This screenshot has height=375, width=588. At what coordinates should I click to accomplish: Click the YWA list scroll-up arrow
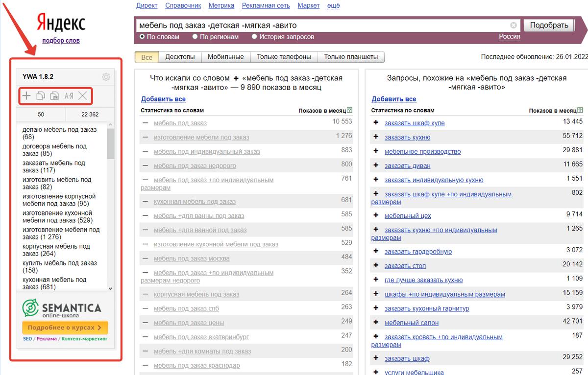[110, 125]
